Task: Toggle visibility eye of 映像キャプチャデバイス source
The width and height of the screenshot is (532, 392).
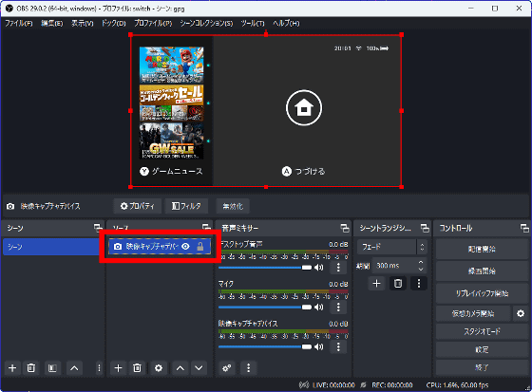Action: tap(185, 247)
